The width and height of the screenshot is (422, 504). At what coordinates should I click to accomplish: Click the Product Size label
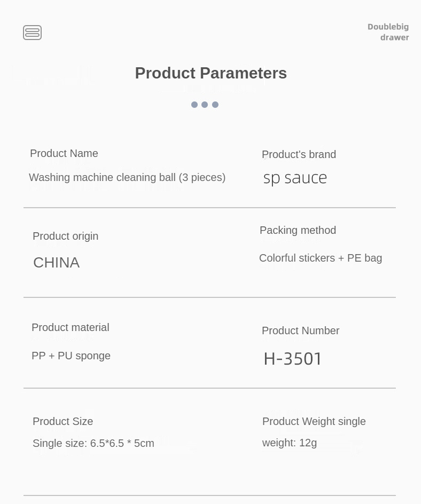62,422
